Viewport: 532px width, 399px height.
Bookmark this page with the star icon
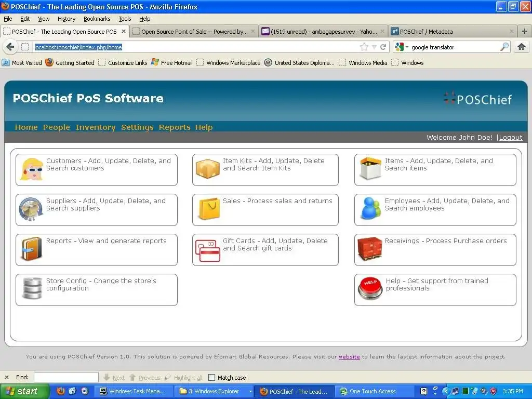tap(364, 47)
